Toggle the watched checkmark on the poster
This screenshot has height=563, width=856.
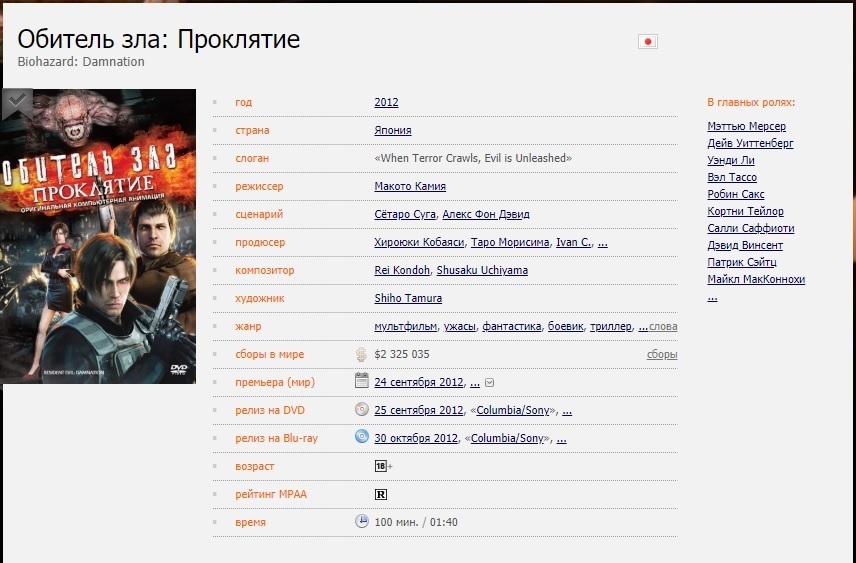(17, 100)
